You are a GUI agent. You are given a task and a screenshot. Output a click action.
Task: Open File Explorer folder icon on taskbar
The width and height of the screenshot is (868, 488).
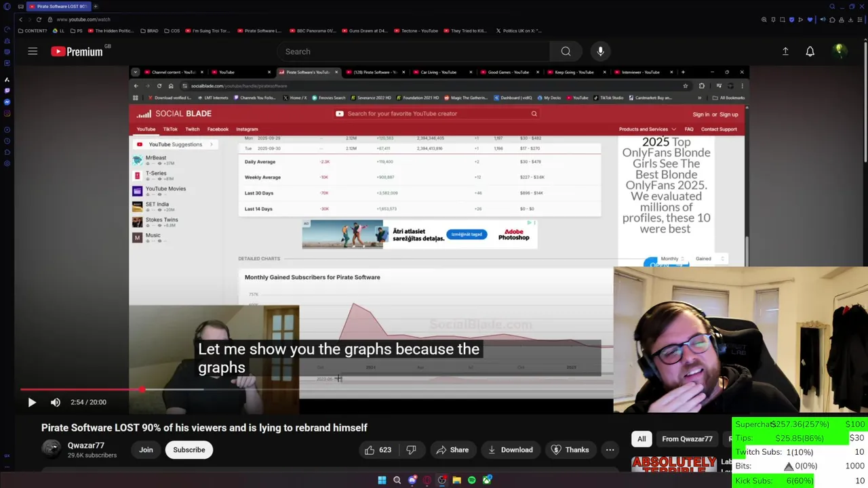[457, 480]
